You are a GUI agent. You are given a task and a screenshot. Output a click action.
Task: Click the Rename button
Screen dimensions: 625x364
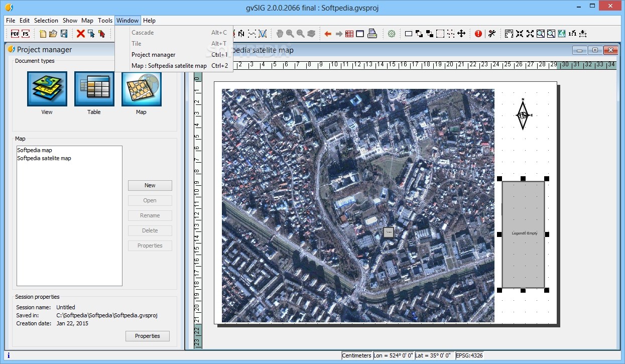pos(150,215)
